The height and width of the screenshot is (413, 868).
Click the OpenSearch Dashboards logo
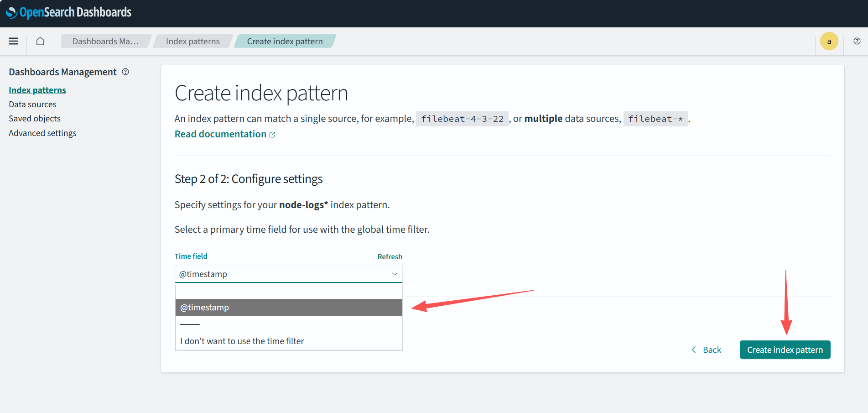pos(69,12)
